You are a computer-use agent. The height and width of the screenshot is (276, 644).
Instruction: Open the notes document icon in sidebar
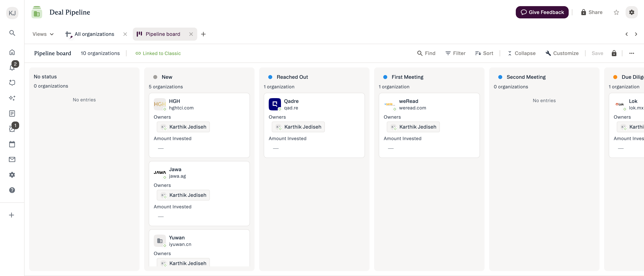[x=12, y=113]
